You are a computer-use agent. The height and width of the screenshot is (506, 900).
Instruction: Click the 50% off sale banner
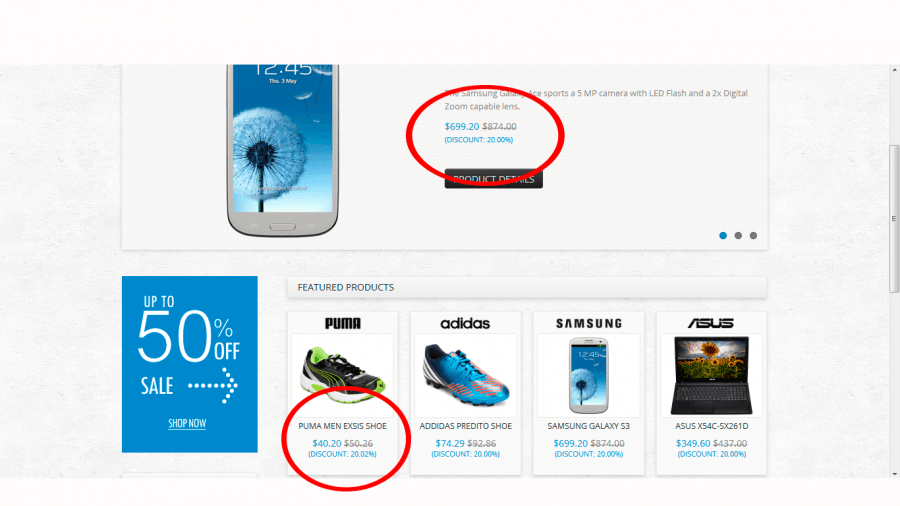click(x=189, y=364)
